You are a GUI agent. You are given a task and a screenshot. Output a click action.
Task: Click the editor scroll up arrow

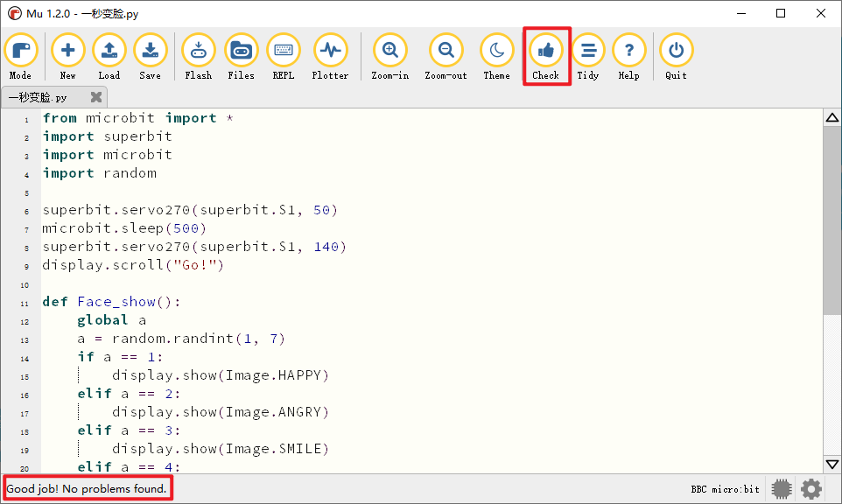click(x=832, y=117)
